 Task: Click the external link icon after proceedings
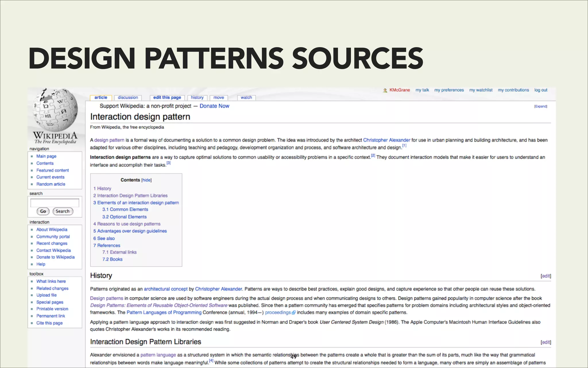[x=293, y=313]
